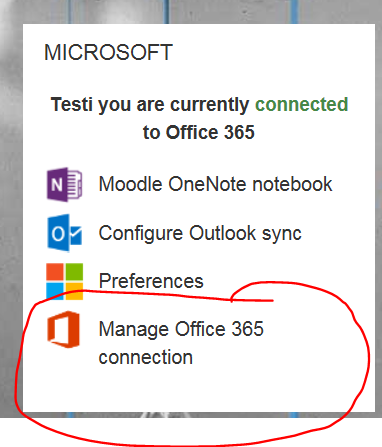Viewport: 382px width, 447px height.
Task: Click the envelope checkmark on Outlook icon
Action: pos(76,235)
